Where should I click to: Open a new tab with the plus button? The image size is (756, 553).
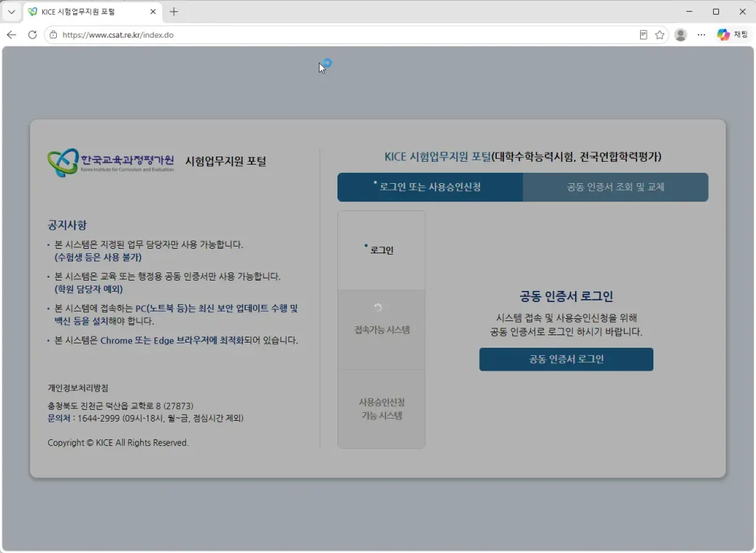(x=174, y=12)
